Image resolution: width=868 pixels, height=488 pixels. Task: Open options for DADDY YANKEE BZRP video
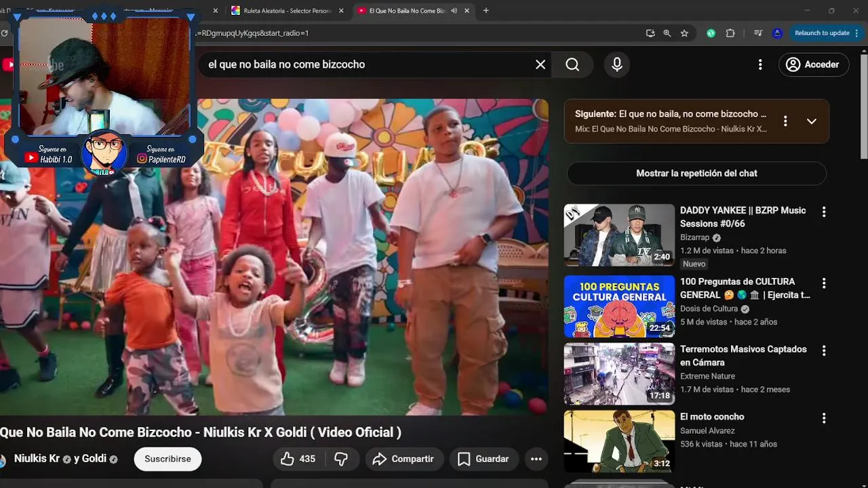pos(824,212)
